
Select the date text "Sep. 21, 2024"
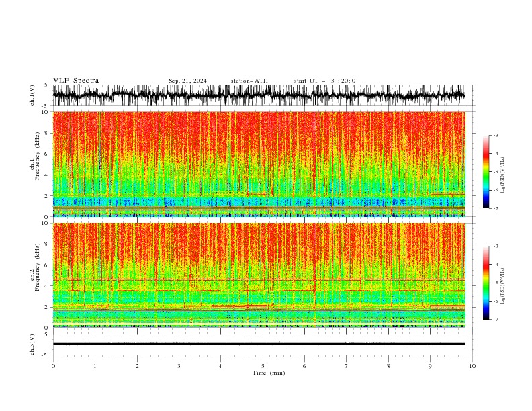(x=187, y=81)
